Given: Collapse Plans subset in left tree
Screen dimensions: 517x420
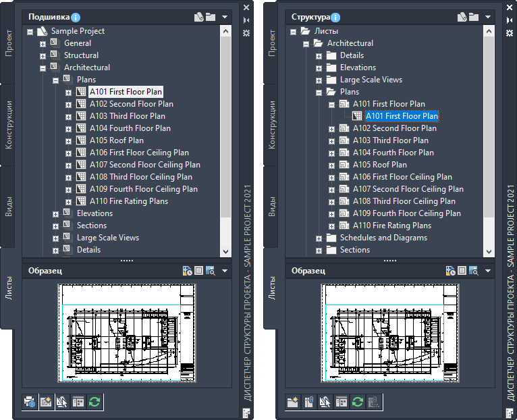Looking at the screenshot, I should (55, 80).
